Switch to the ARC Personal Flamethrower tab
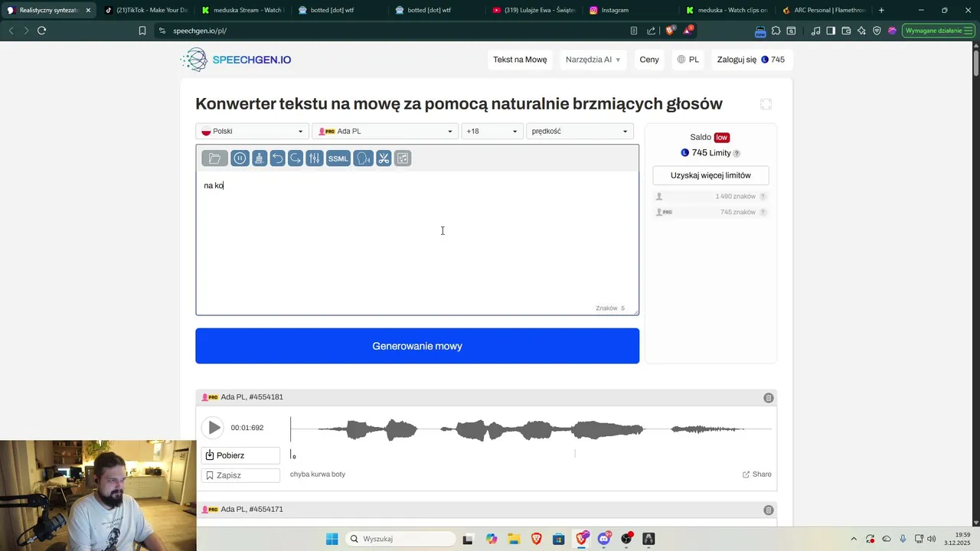 coord(824,10)
